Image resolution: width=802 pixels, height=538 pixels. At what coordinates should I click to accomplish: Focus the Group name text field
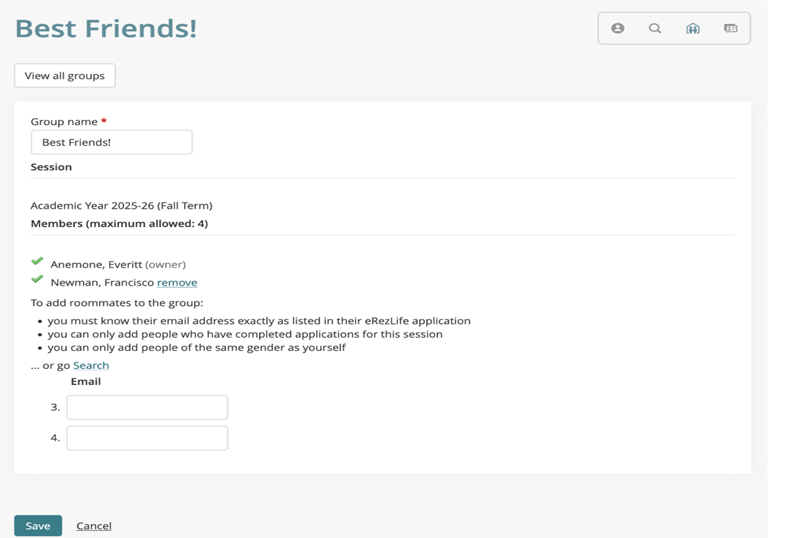(111, 142)
